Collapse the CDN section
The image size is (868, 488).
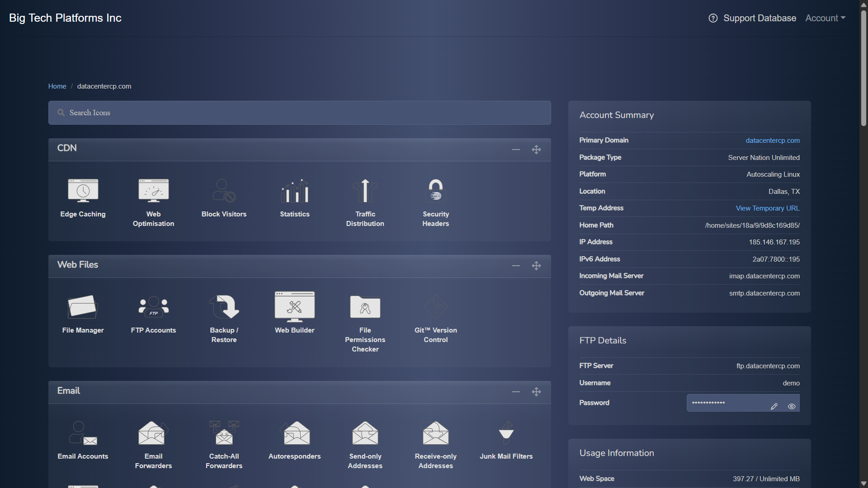[x=516, y=150]
